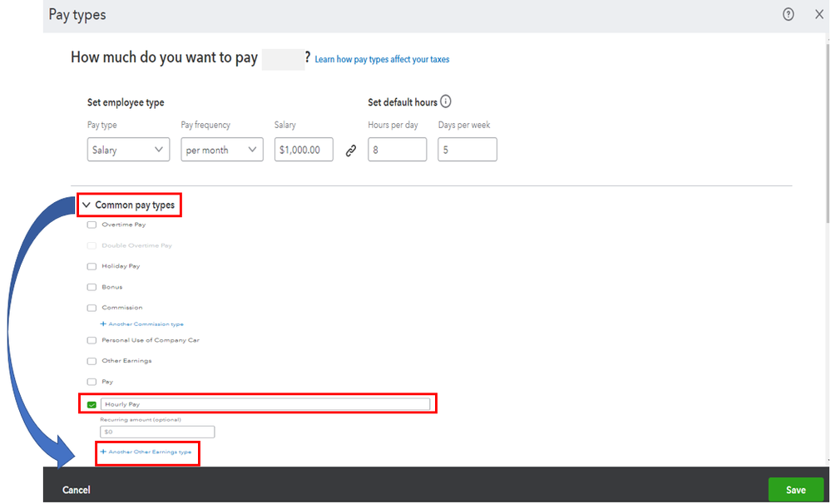Enable the Overtime Pay checkbox

[x=92, y=225]
